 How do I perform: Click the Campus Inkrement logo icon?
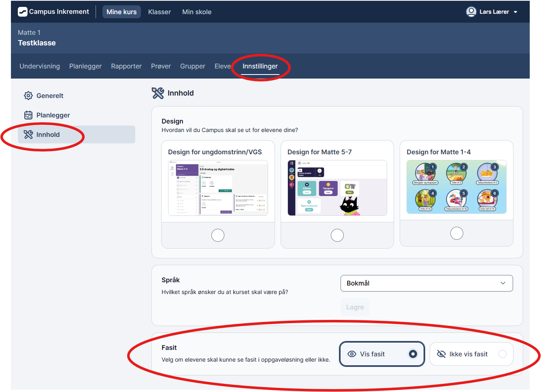(x=23, y=12)
